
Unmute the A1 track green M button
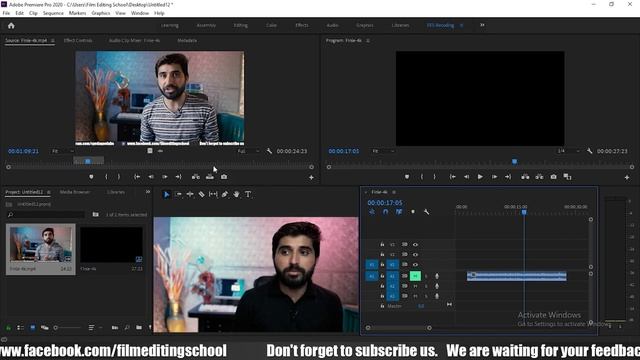coord(415,276)
